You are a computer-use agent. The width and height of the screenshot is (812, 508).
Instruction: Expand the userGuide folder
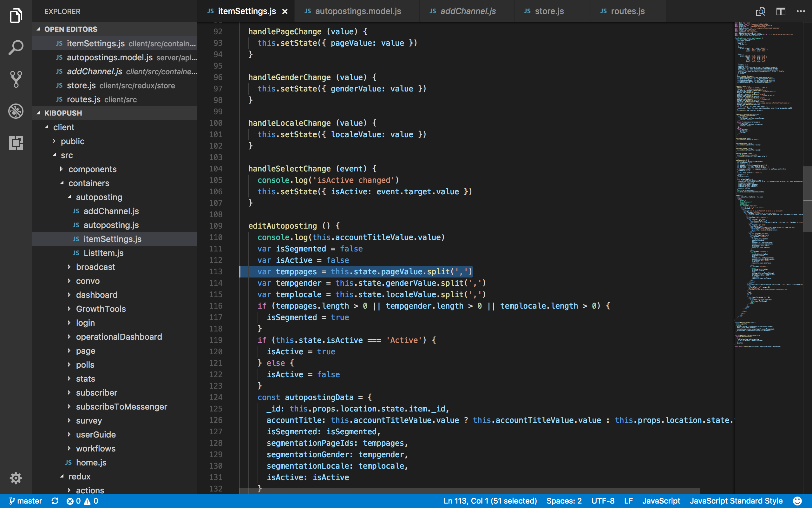coord(115,434)
